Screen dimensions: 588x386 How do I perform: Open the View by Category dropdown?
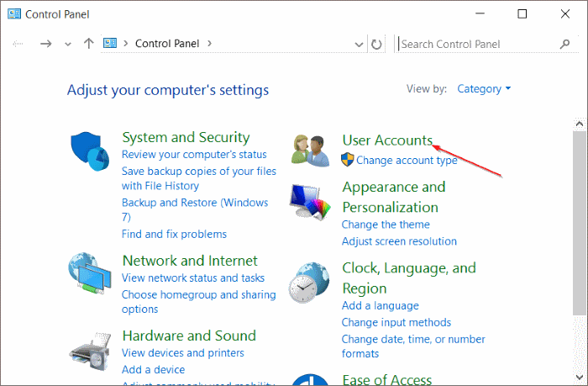point(484,89)
